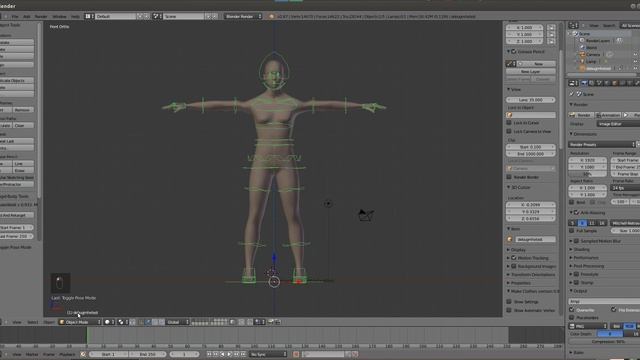Open the No Sync dropdown
Screen dimensions: 640x360
coord(268,354)
